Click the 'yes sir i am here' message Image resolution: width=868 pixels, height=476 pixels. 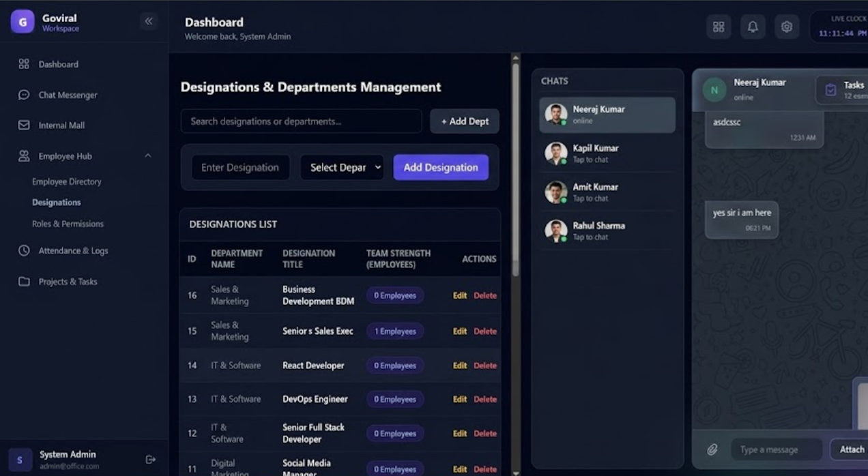coord(742,220)
